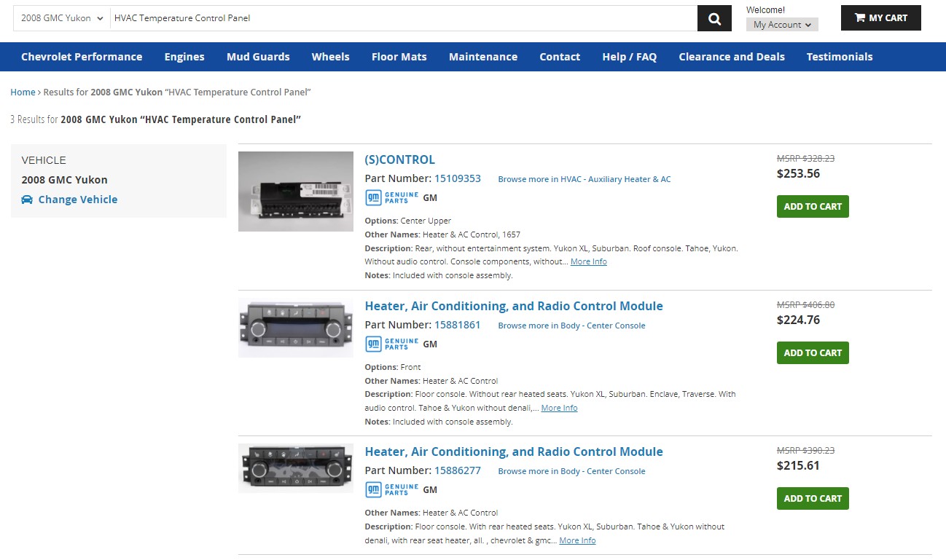This screenshot has height=560, width=946.
Task: Click GM Genuine Parts logo for part 15886277
Action: 392,489
